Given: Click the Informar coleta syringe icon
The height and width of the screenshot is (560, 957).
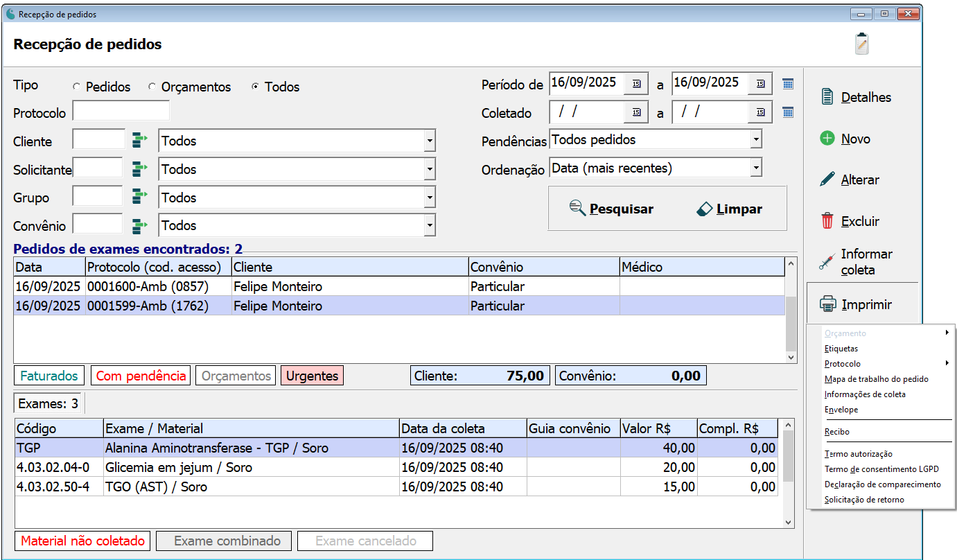Looking at the screenshot, I should point(827,262).
